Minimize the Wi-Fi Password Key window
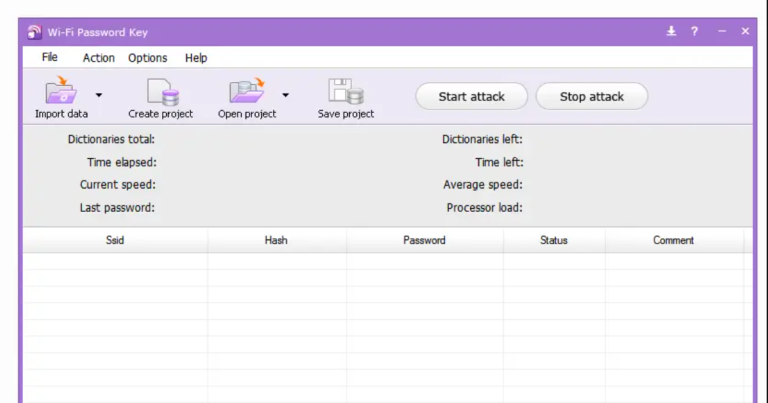The width and height of the screenshot is (768, 403). tap(722, 31)
